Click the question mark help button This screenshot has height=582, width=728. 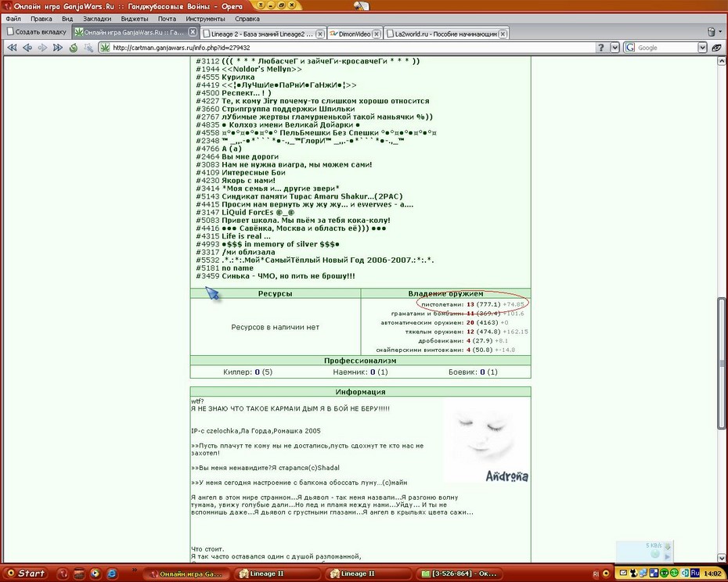[x=601, y=48]
